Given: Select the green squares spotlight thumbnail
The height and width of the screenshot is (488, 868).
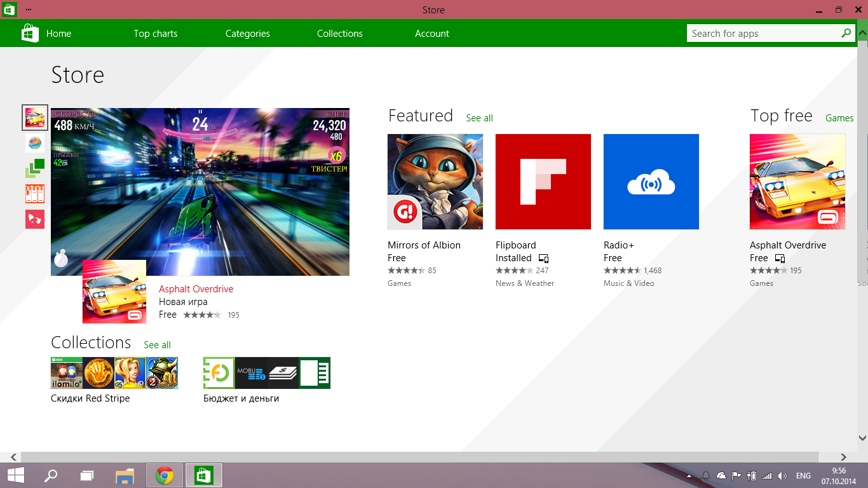Looking at the screenshot, I should click(x=35, y=168).
